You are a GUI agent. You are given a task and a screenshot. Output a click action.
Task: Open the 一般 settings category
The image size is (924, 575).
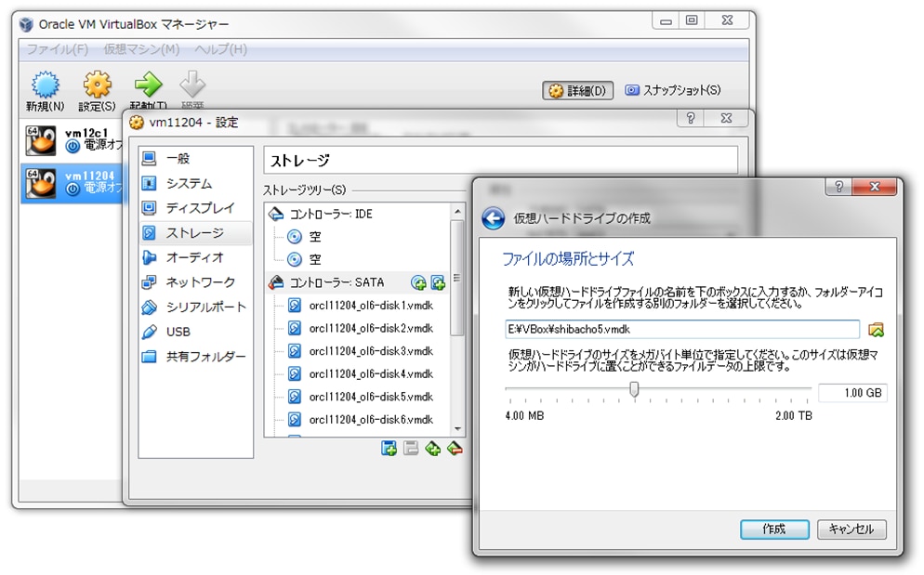click(195, 159)
